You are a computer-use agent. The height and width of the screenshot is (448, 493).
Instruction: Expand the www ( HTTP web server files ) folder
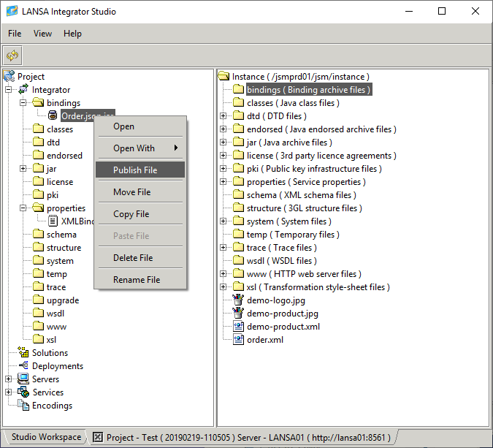[223, 274]
